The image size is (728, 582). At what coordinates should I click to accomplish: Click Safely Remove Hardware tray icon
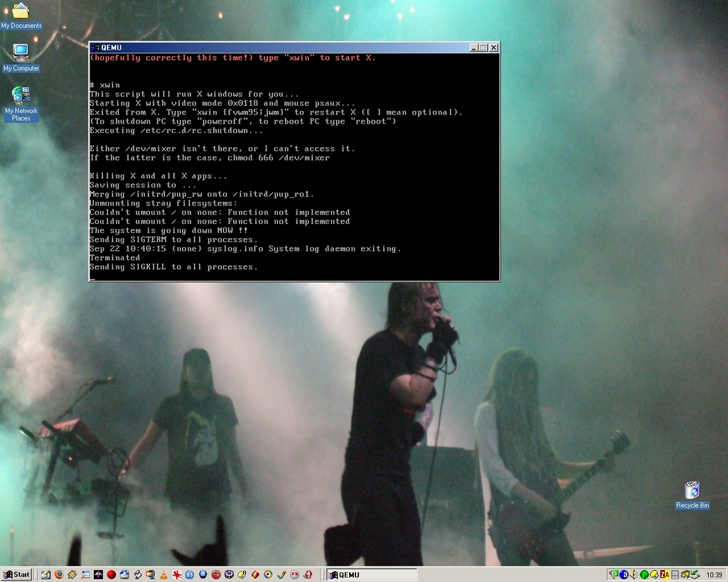point(695,575)
